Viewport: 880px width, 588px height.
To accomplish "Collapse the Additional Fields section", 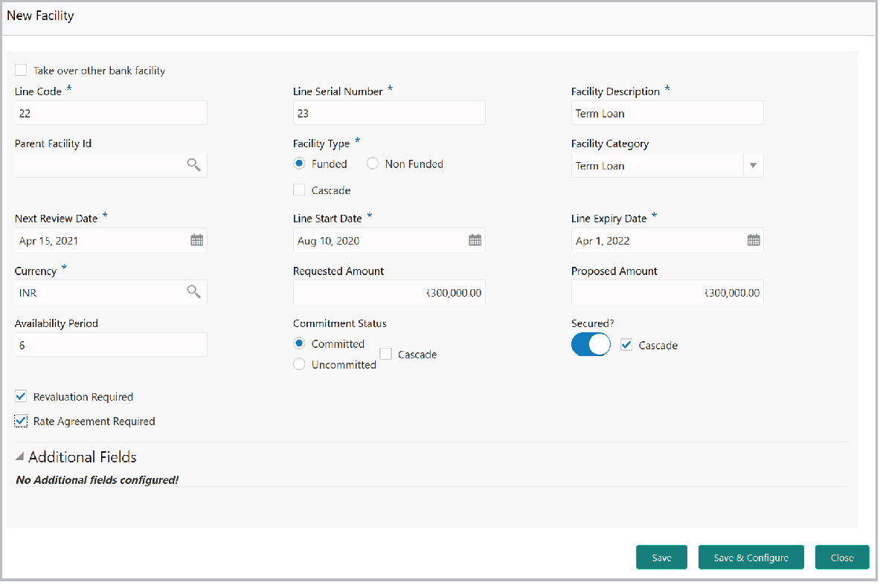I will 19,456.
